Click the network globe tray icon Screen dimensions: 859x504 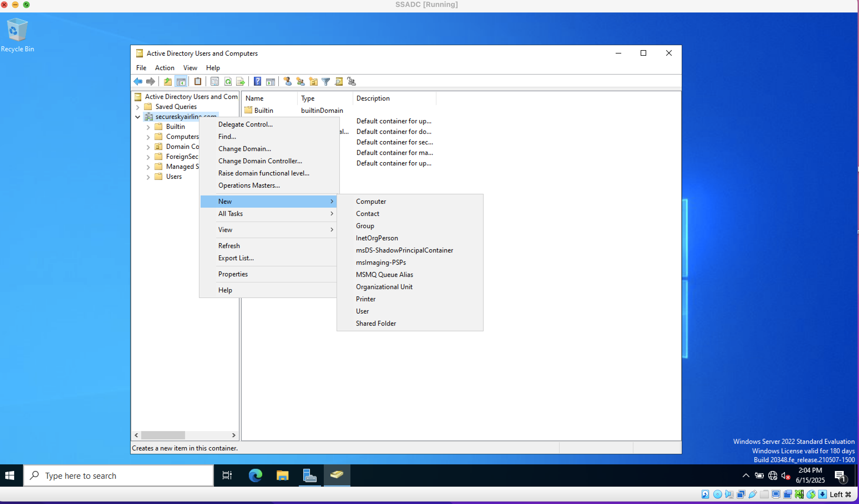coord(773,476)
